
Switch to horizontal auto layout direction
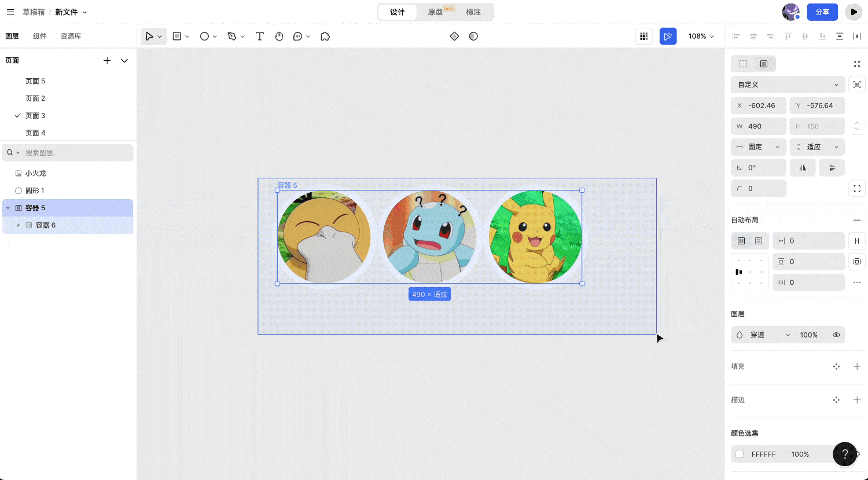pos(741,241)
